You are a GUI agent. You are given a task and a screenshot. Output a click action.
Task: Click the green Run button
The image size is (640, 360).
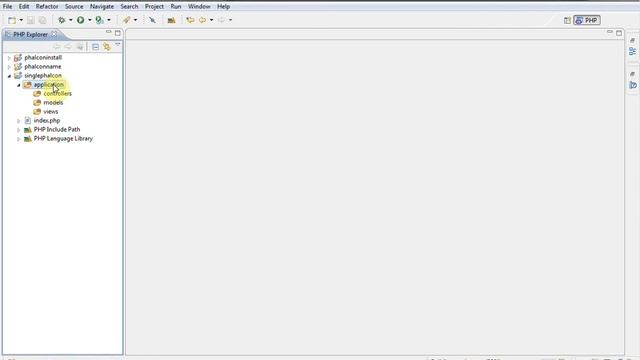[80, 20]
